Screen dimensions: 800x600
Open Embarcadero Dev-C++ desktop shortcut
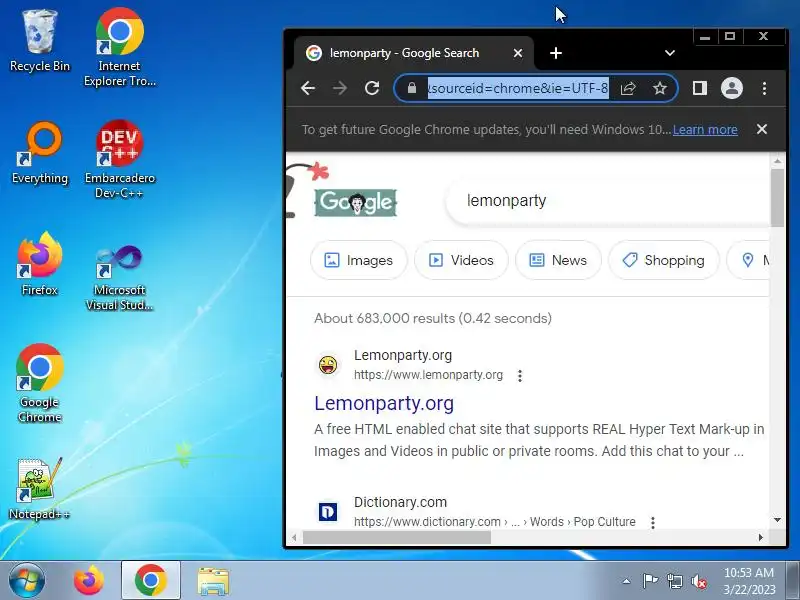point(119,158)
